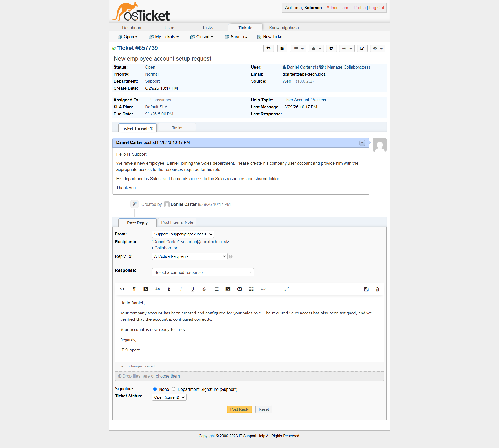Click the user avatar thumbnail beside the thread
Screen dimensions: 499x448
click(380, 145)
